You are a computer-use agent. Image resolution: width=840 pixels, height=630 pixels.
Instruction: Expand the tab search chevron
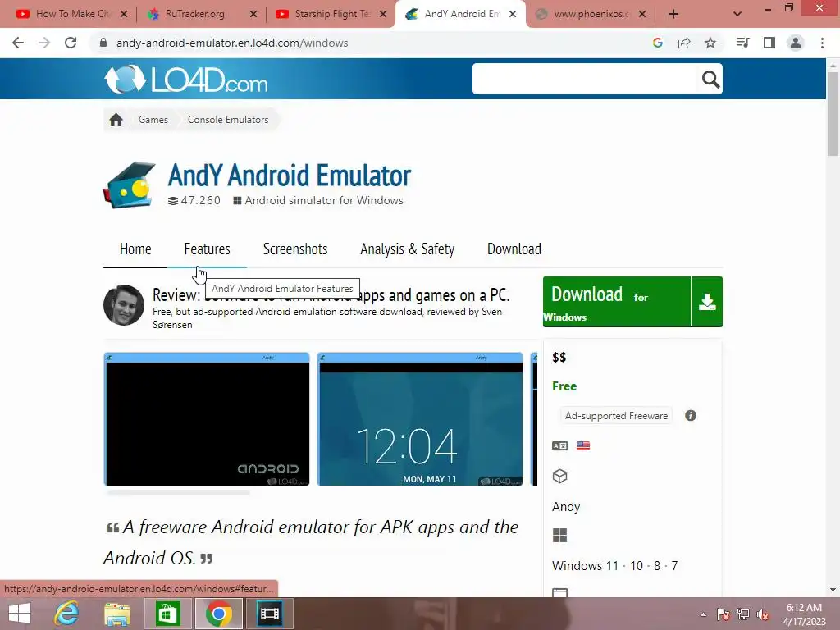click(x=737, y=14)
